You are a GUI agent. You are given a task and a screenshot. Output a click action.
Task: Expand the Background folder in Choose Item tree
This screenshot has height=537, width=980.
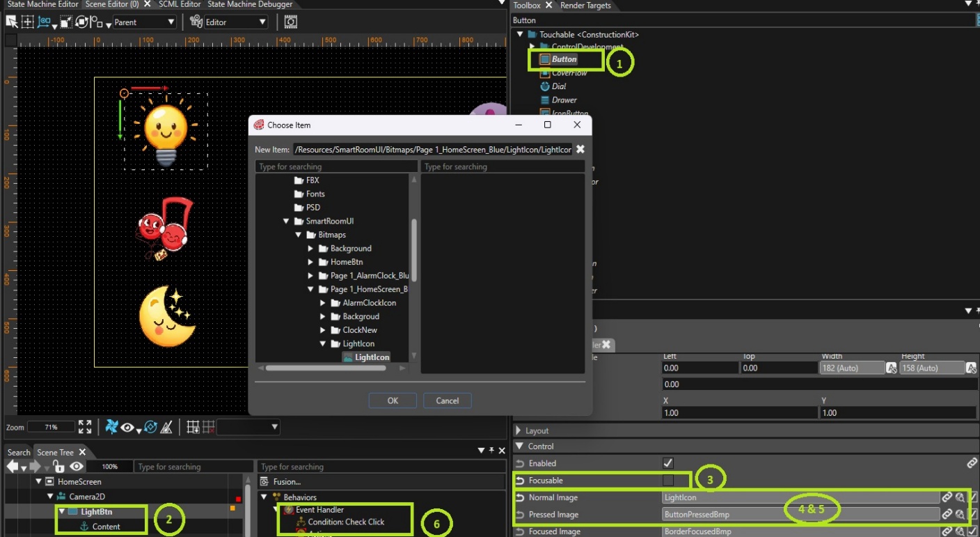310,249
